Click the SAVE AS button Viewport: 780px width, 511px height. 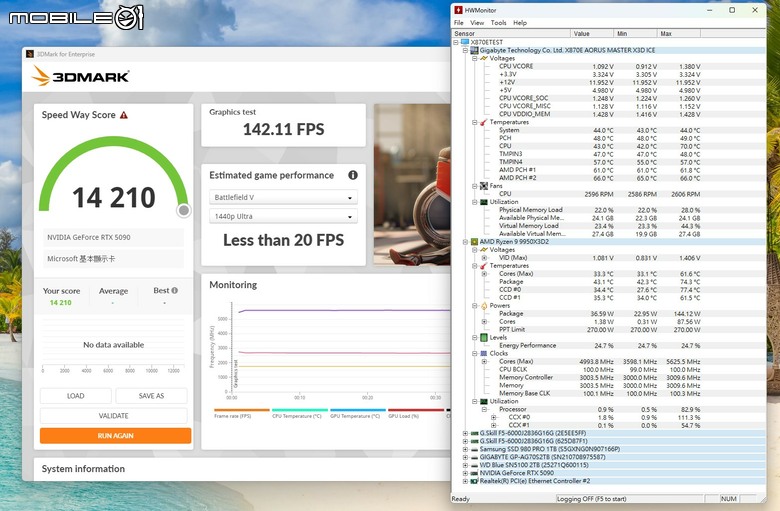(x=151, y=396)
